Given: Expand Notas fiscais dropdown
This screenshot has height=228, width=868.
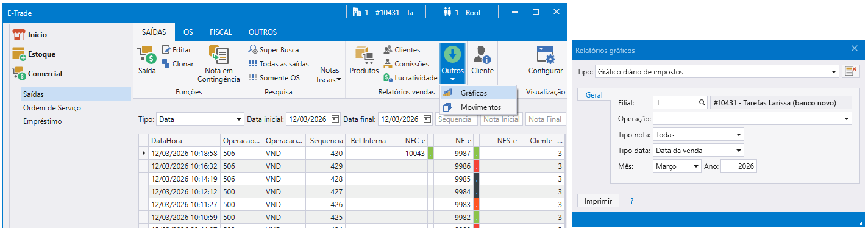Looking at the screenshot, I should [330, 74].
